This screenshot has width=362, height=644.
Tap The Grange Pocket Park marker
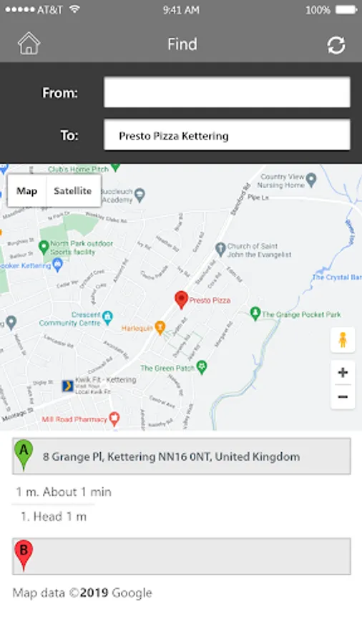coord(255,314)
